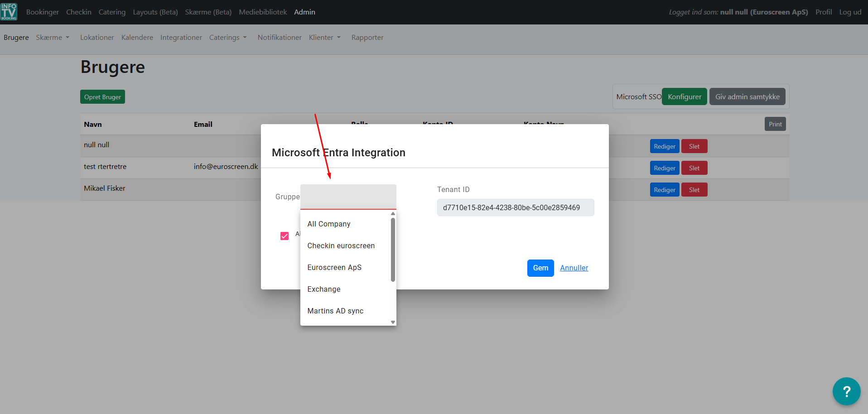Switch to Lokationer admin tab
Viewport: 868px width, 414px height.
(x=97, y=37)
